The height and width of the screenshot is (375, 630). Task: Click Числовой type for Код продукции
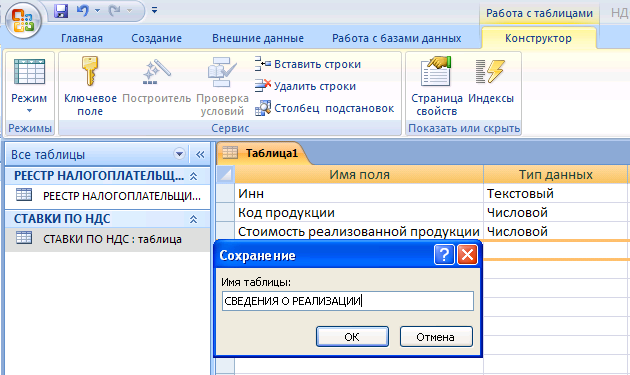click(556, 212)
